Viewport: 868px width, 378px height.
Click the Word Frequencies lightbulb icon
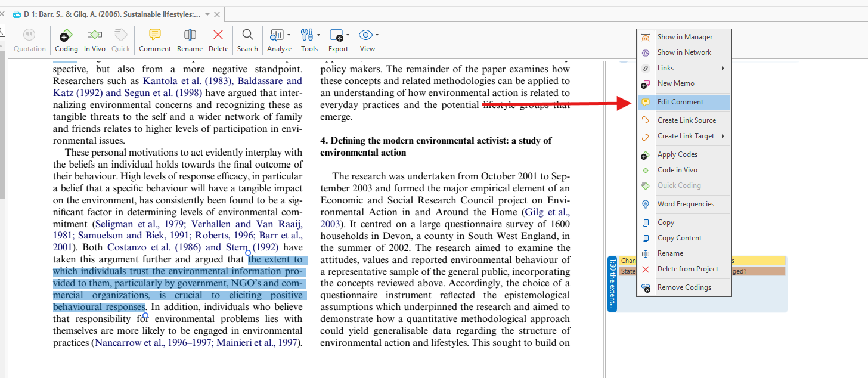pos(646,204)
